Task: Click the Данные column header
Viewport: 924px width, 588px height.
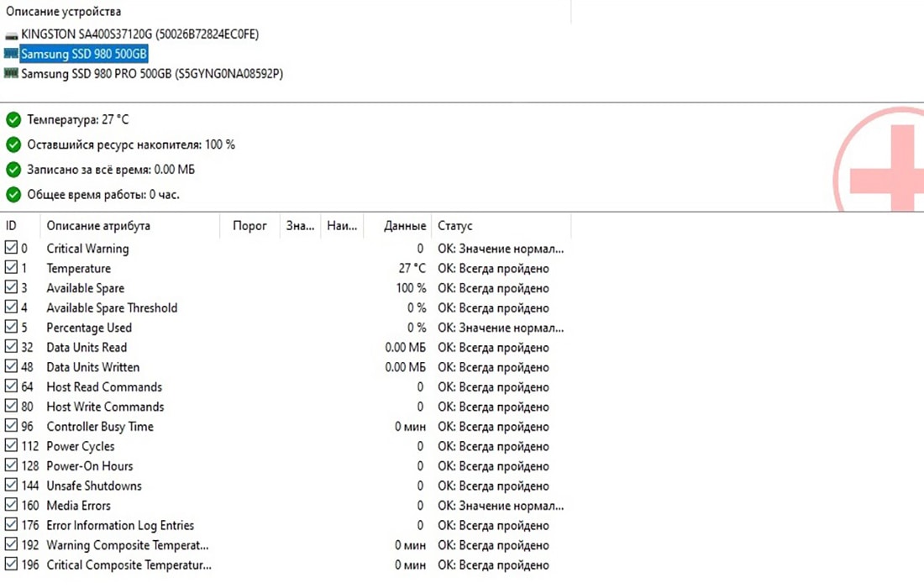Action: coord(405,226)
